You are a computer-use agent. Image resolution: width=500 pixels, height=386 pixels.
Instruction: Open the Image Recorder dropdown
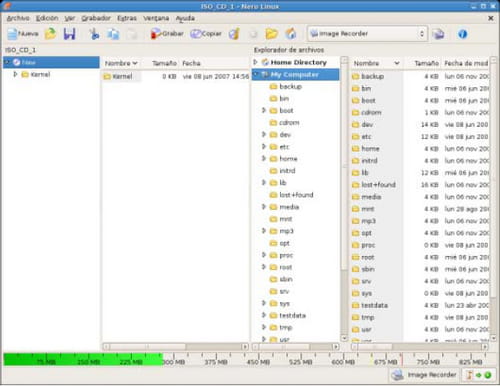(367, 34)
